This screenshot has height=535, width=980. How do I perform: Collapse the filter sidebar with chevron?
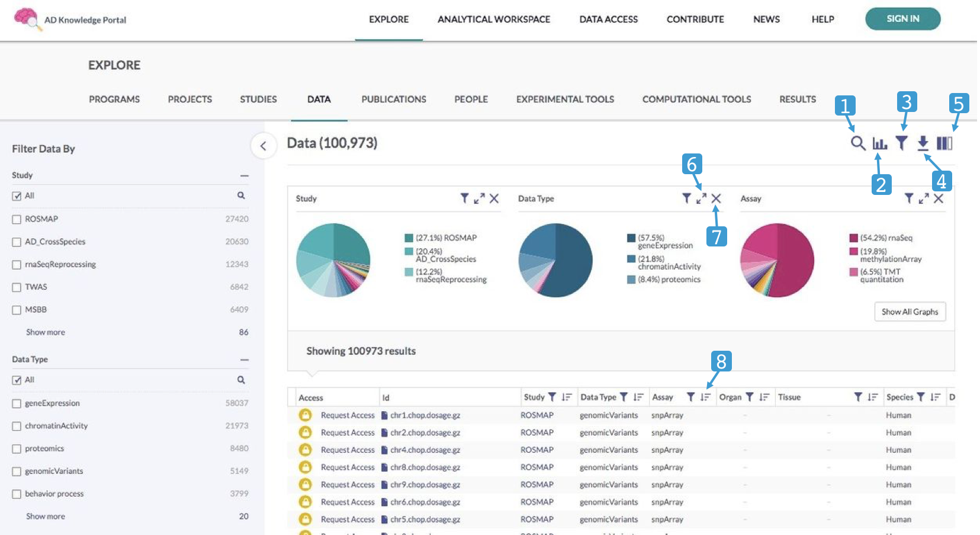point(264,146)
